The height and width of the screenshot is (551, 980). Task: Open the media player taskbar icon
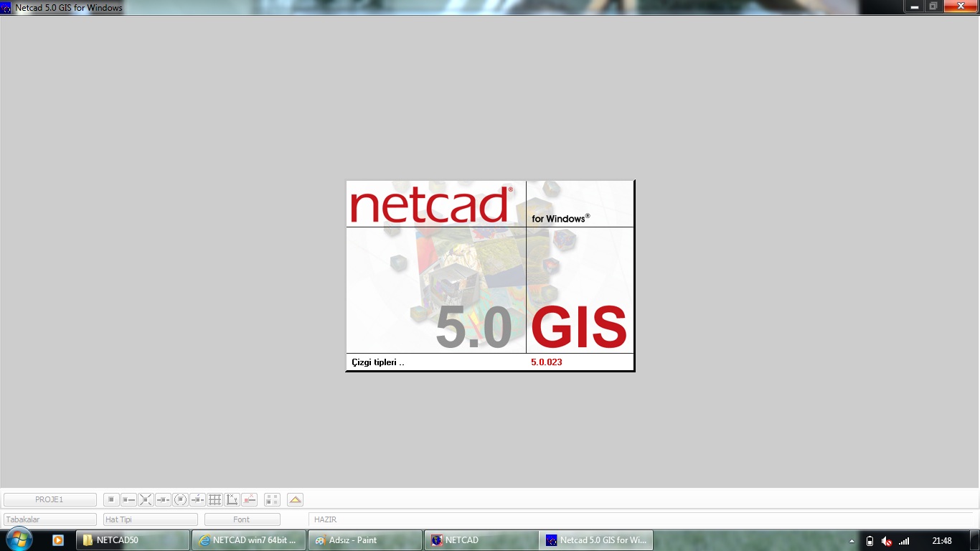58,540
